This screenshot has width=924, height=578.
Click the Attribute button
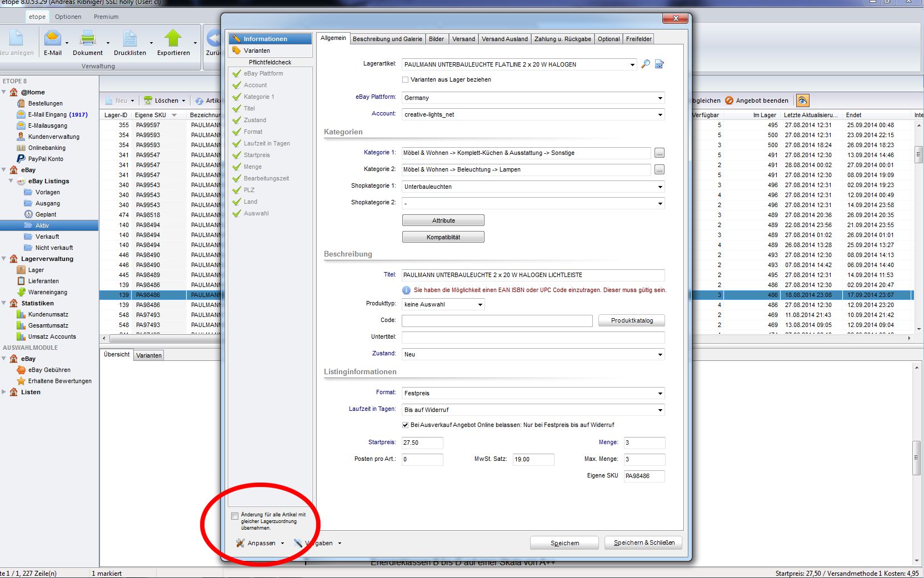click(x=443, y=220)
